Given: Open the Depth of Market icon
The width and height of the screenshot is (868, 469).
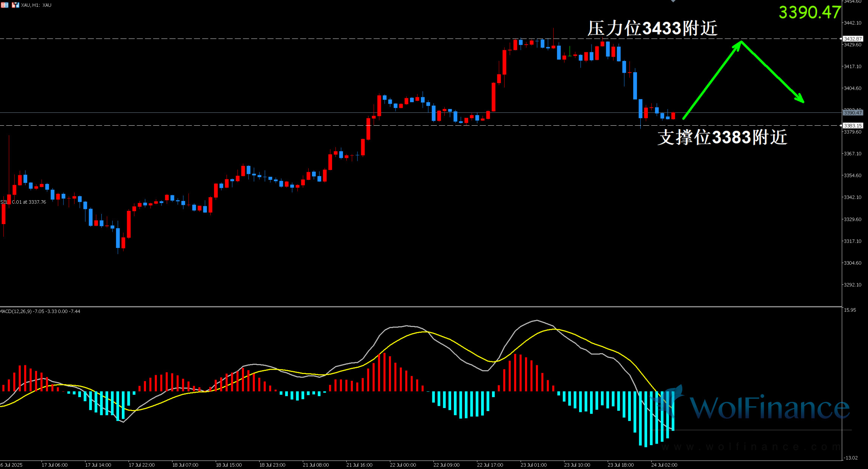Looking at the screenshot, I should tap(5, 5).
